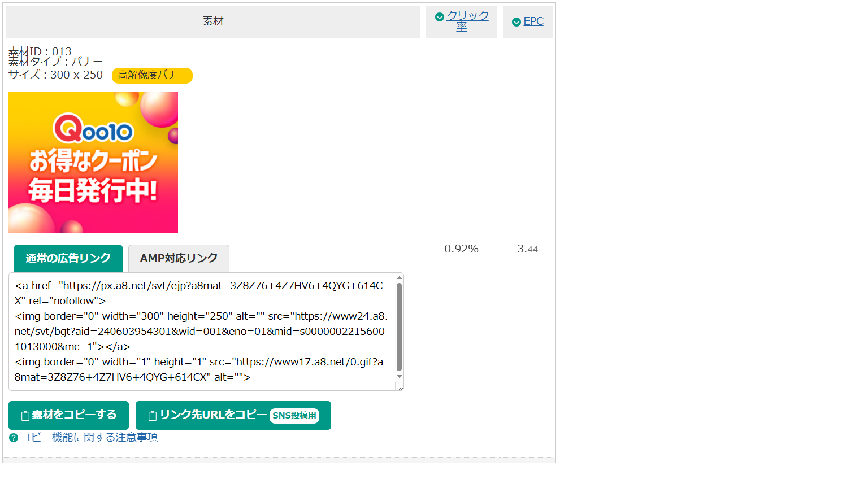Click the 素材ID：013 text
Viewport: 868px width, 488px height.
click(40, 51)
